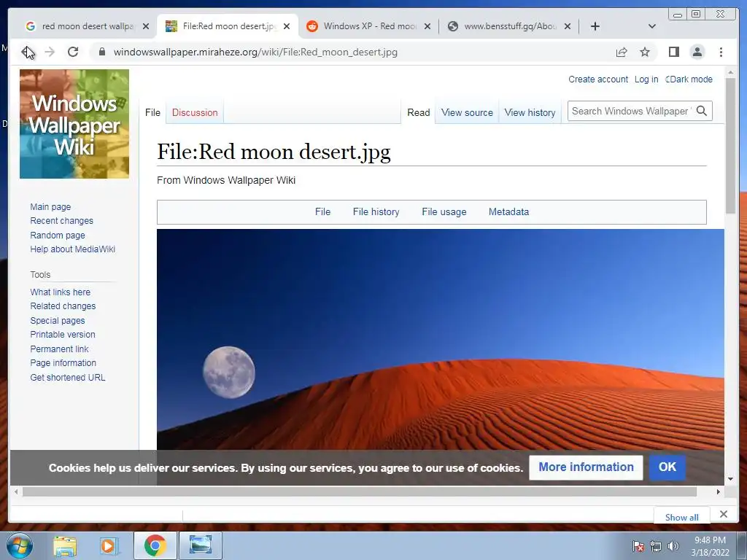Image resolution: width=747 pixels, height=560 pixels.
Task: Select the Read view tab
Action: (x=418, y=112)
